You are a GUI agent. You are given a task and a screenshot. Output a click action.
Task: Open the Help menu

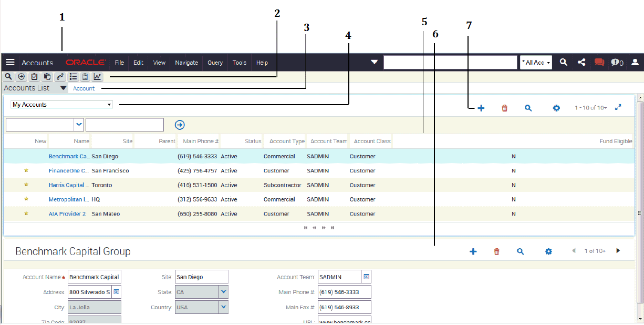tap(262, 63)
